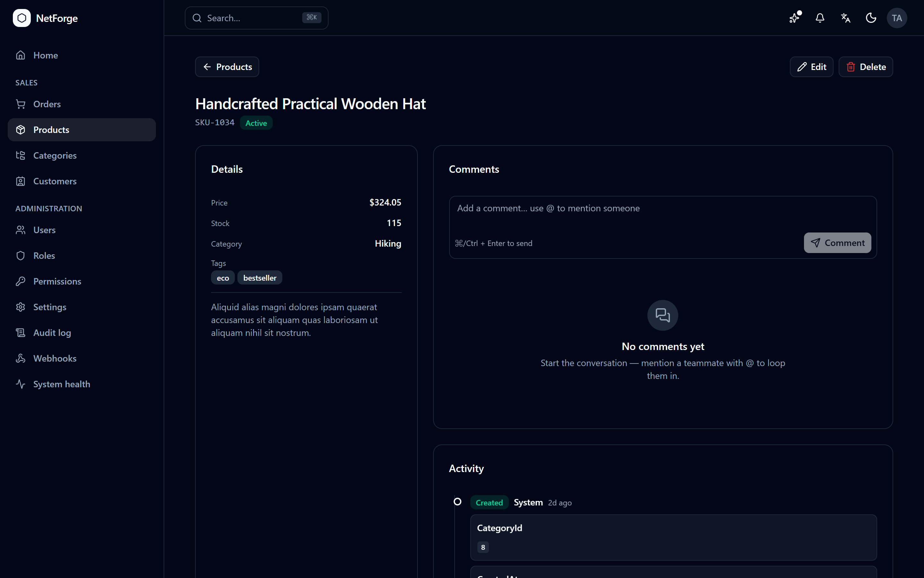Click the green Created activity badge

[x=489, y=502]
